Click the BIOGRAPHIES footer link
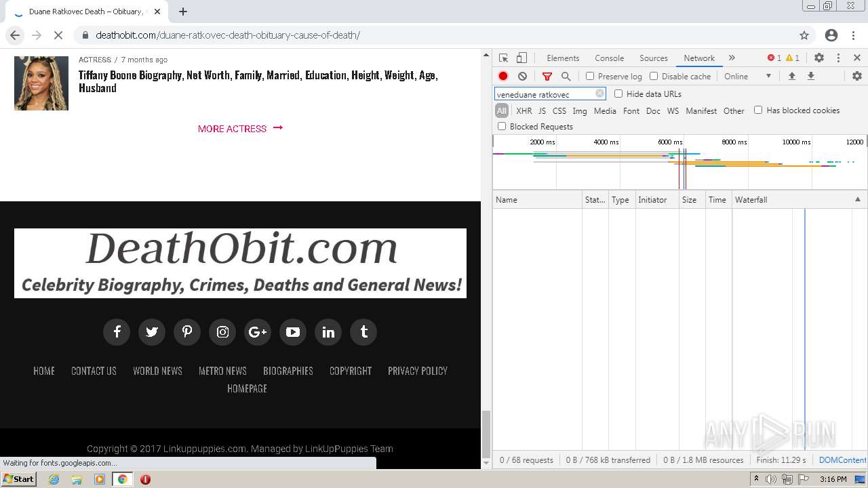Image resolution: width=868 pixels, height=488 pixels. pos(288,371)
